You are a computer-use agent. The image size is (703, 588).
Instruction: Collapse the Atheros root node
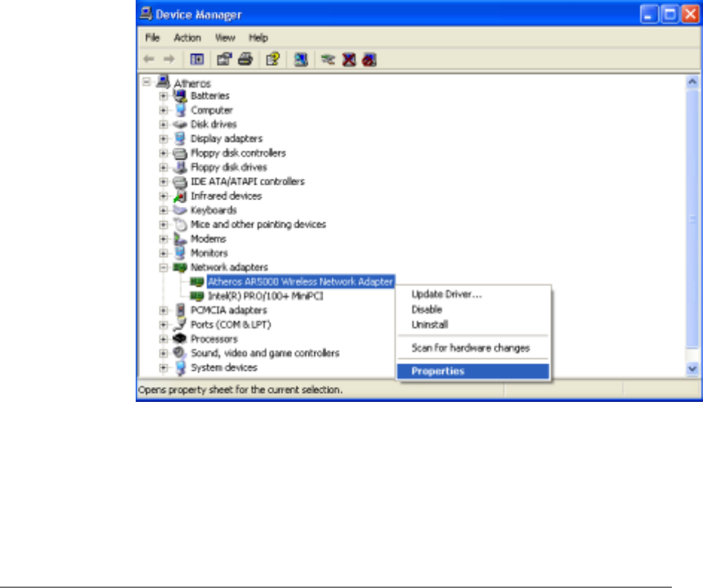[x=146, y=82]
